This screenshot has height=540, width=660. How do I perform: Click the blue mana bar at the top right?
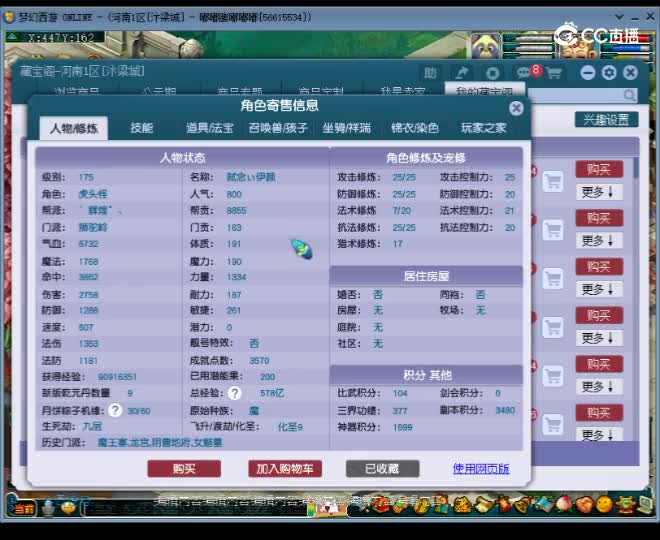tap(624, 48)
